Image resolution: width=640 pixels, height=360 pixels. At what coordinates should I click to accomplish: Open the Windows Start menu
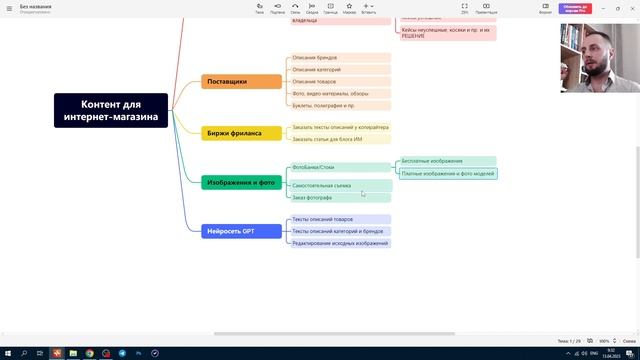pos(8,353)
